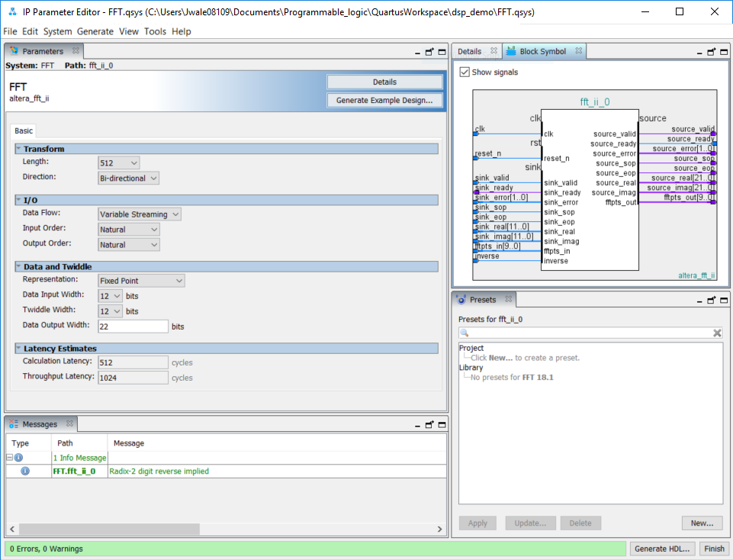This screenshot has height=560, width=733.
Task: Open the Representation dropdown
Action: tap(141, 281)
